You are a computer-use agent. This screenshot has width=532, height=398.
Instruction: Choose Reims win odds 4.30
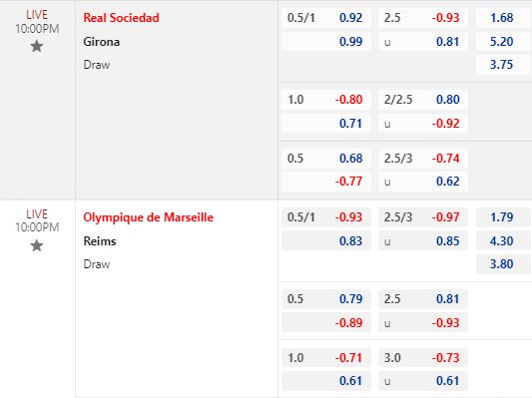tap(503, 240)
